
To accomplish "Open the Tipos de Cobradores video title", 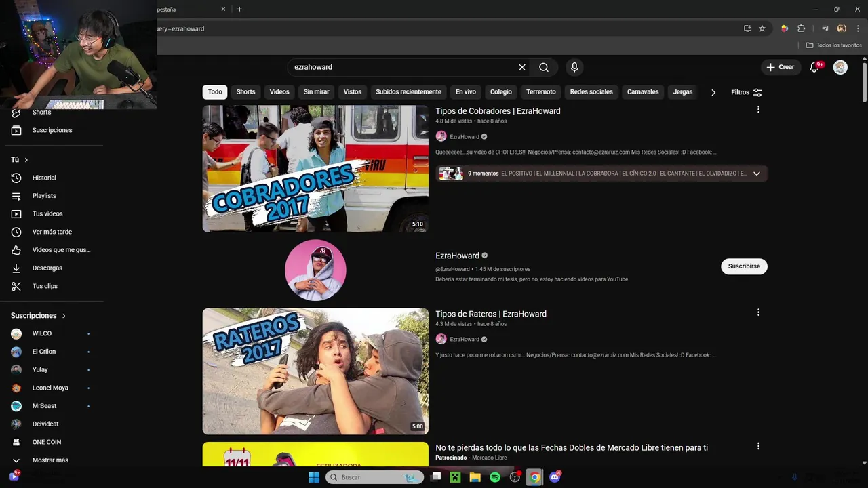I will [498, 111].
